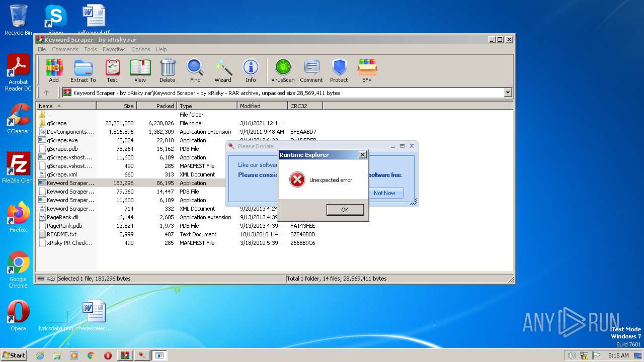Click the volume speaker tray icon
This screenshot has height=362, width=644.
(572, 355)
